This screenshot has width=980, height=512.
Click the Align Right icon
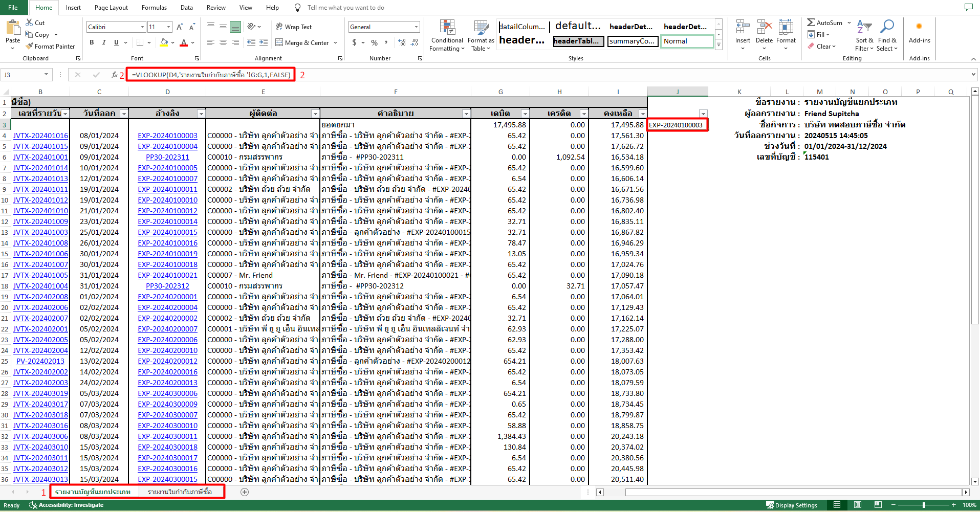tap(235, 42)
